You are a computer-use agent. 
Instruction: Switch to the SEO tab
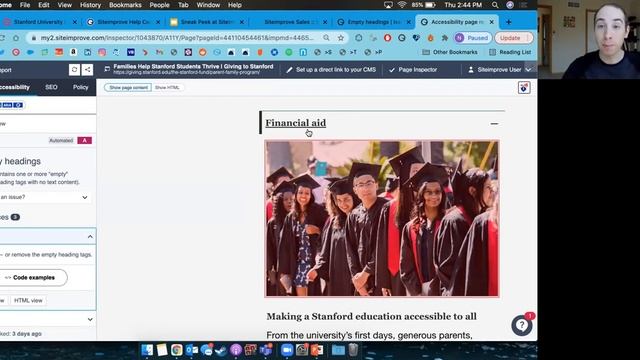pyautogui.click(x=51, y=87)
